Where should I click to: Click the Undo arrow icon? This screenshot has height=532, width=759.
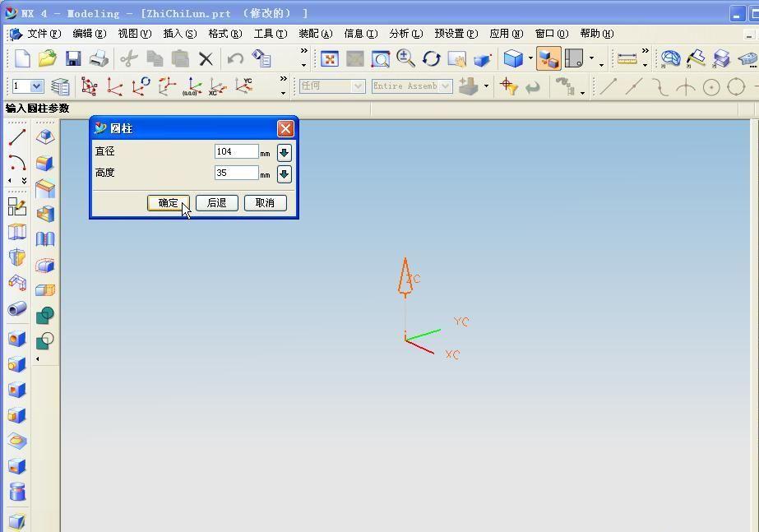[x=235, y=58]
